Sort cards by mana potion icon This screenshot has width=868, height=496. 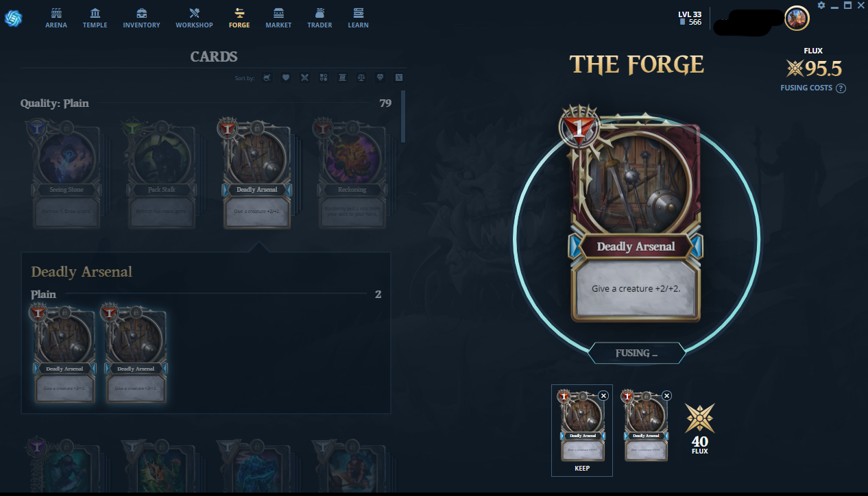[x=267, y=78]
